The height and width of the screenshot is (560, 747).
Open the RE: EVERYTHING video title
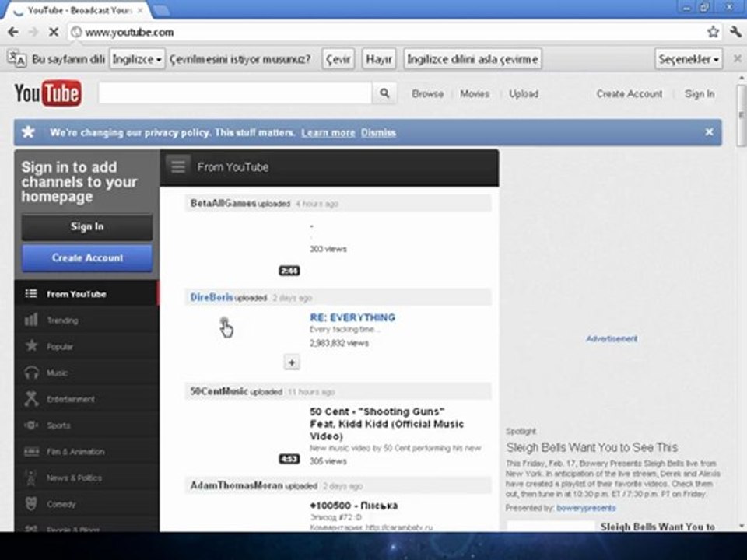click(x=352, y=317)
